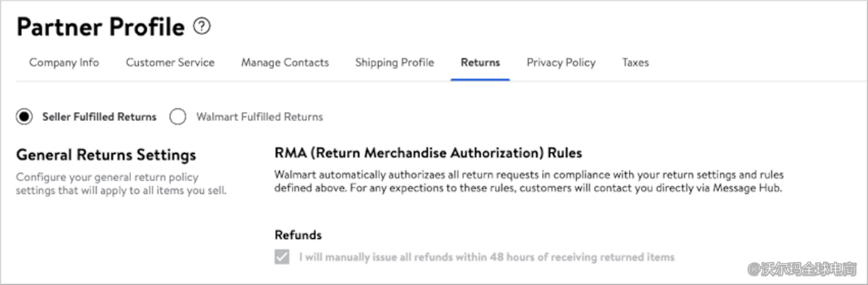Click the active Returns tab
The height and width of the screenshot is (285, 868).
point(480,63)
